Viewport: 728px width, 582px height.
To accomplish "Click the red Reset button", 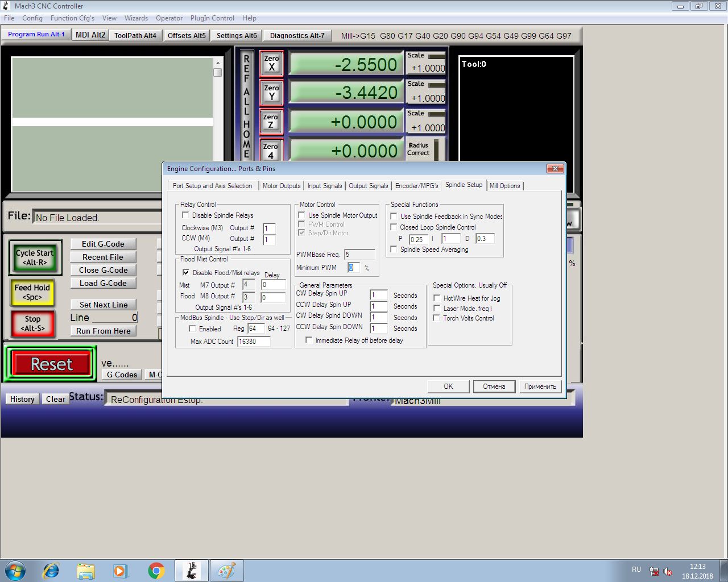I will [52, 364].
